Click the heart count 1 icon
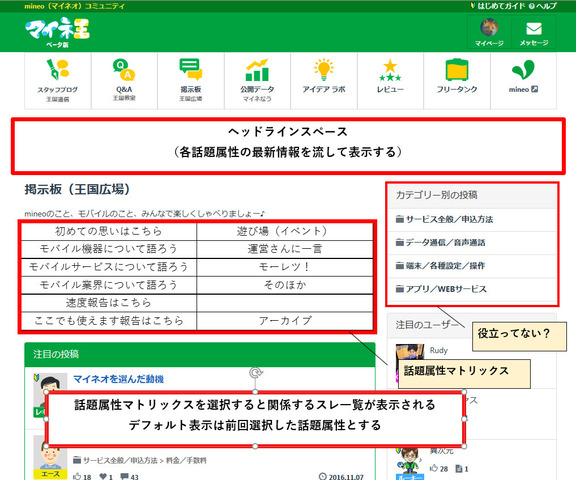Viewport: 576px width, 480px height. [103, 477]
